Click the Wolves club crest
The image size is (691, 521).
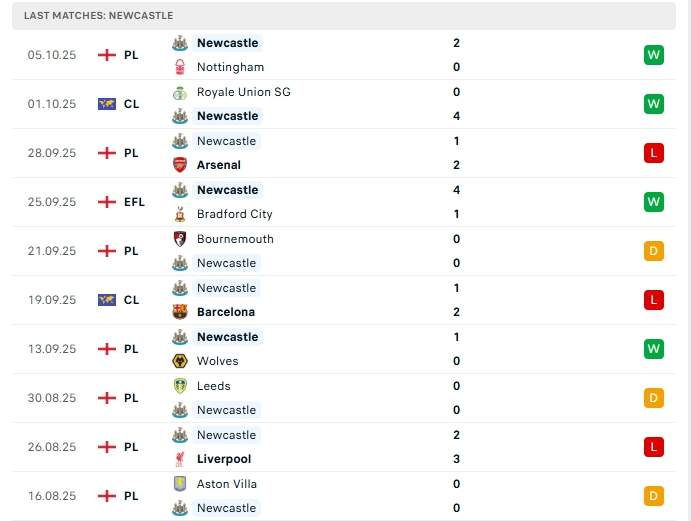(x=180, y=361)
